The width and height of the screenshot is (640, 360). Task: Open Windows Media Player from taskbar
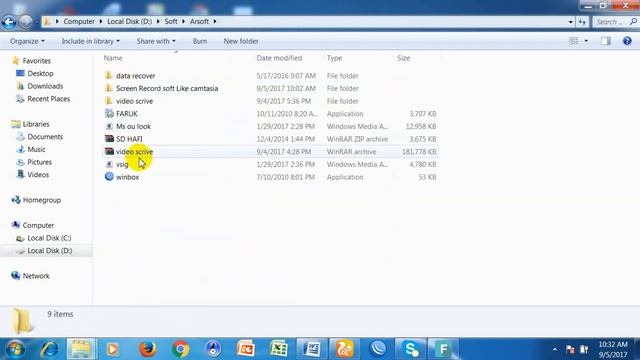[x=113, y=349]
